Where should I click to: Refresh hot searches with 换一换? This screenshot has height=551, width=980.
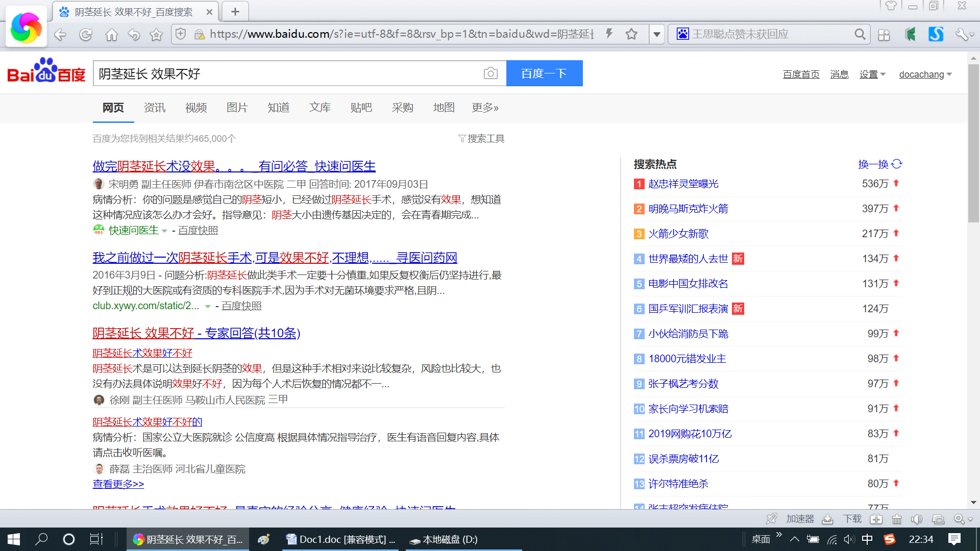tap(880, 164)
